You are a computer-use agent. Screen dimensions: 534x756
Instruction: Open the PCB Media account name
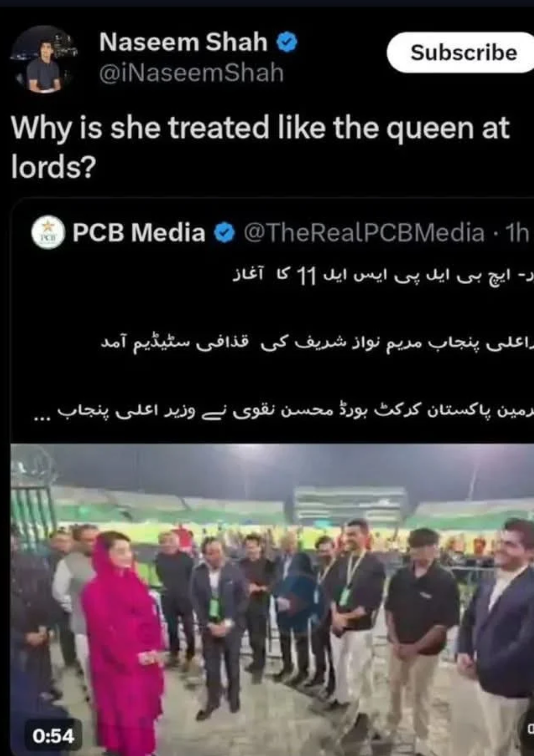coord(139,232)
